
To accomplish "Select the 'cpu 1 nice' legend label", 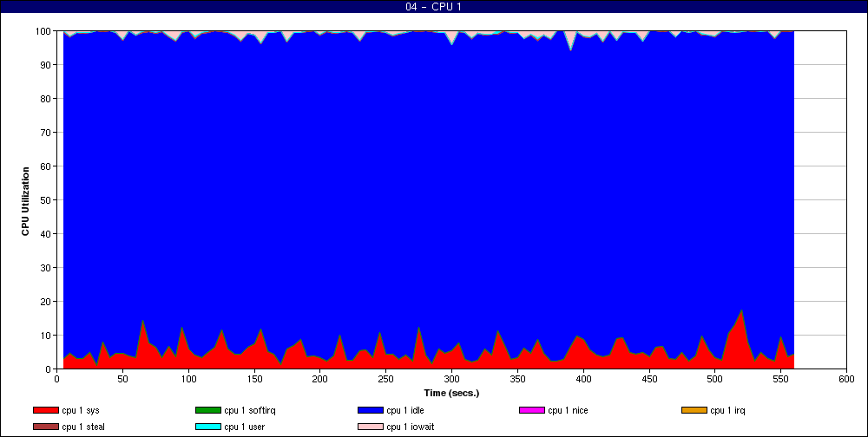I will click(x=568, y=410).
